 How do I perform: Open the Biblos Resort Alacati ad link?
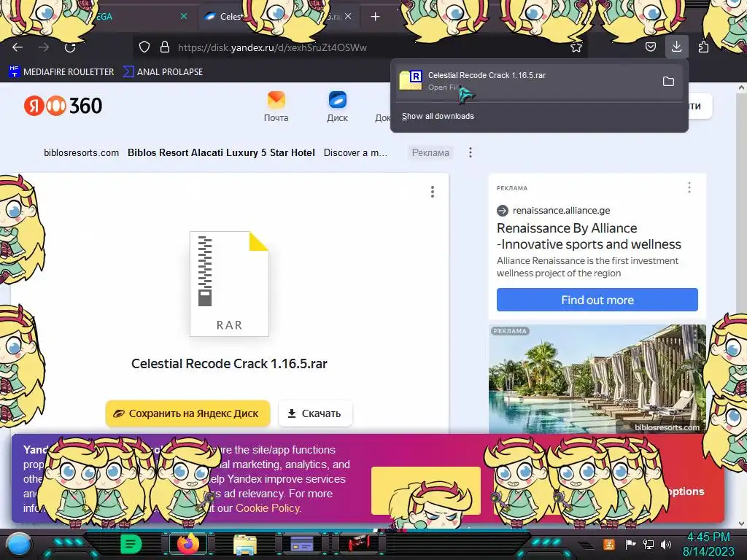tap(221, 153)
